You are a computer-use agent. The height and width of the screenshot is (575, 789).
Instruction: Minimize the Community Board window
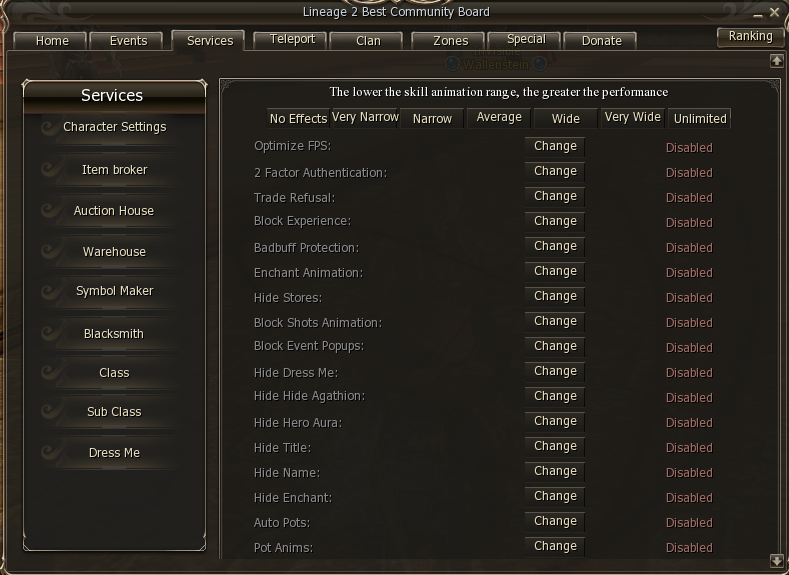[758, 14]
